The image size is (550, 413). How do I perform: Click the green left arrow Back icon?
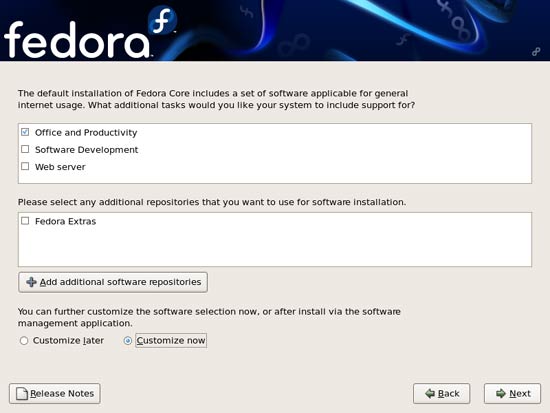pyautogui.click(x=430, y=393)
